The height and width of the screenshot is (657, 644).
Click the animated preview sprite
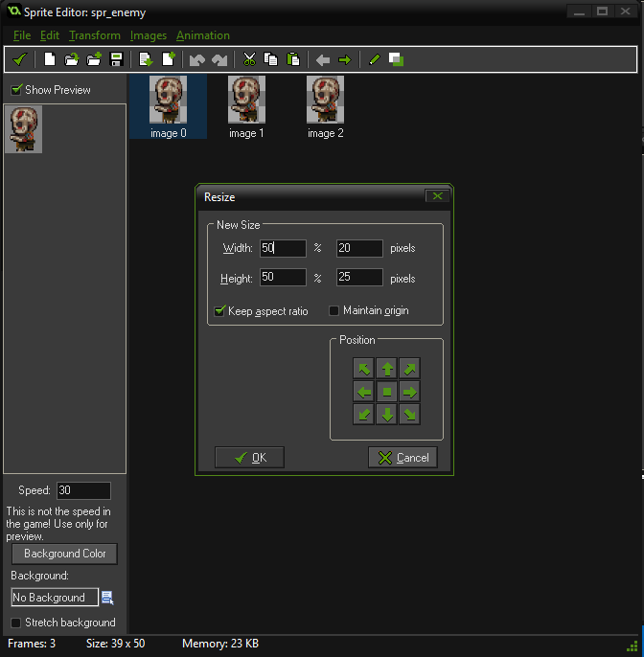[x=23, y=129]
